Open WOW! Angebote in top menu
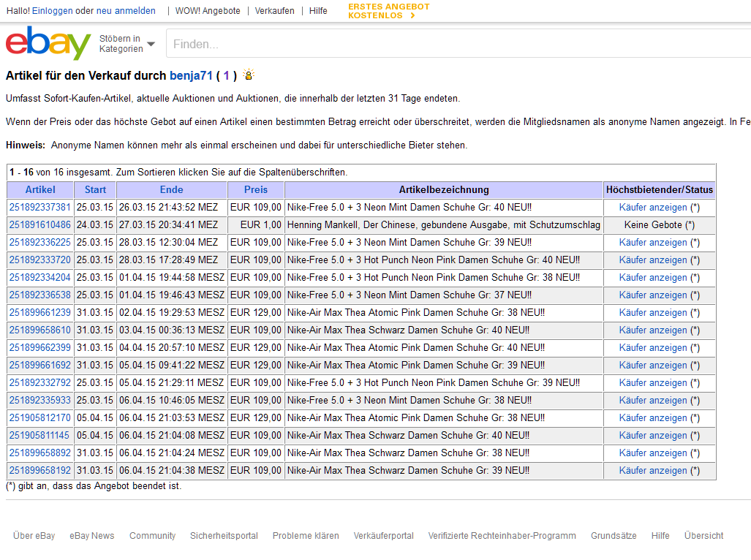Image resolution: width=751 pixels, height=560 pixels. point(208,11)
